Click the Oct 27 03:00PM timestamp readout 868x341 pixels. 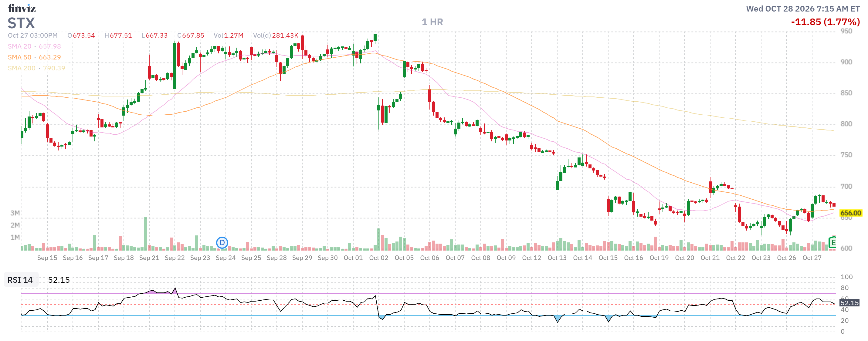(33, 35)
